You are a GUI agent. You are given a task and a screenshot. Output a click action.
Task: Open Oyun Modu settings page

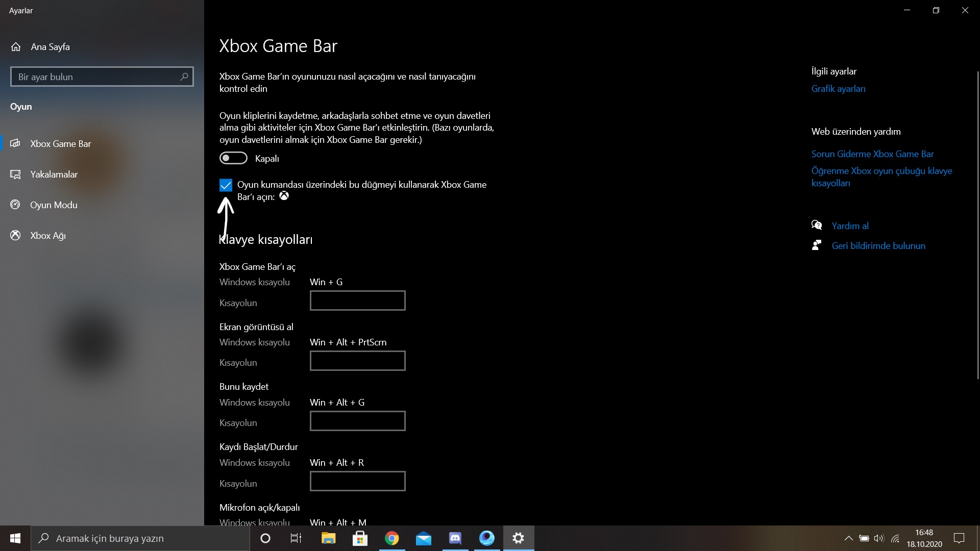102,205
